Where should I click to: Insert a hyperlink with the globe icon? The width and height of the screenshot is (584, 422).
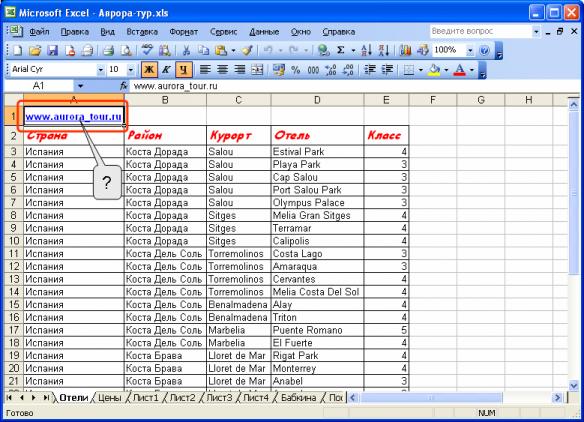click(x=323, y=50)
